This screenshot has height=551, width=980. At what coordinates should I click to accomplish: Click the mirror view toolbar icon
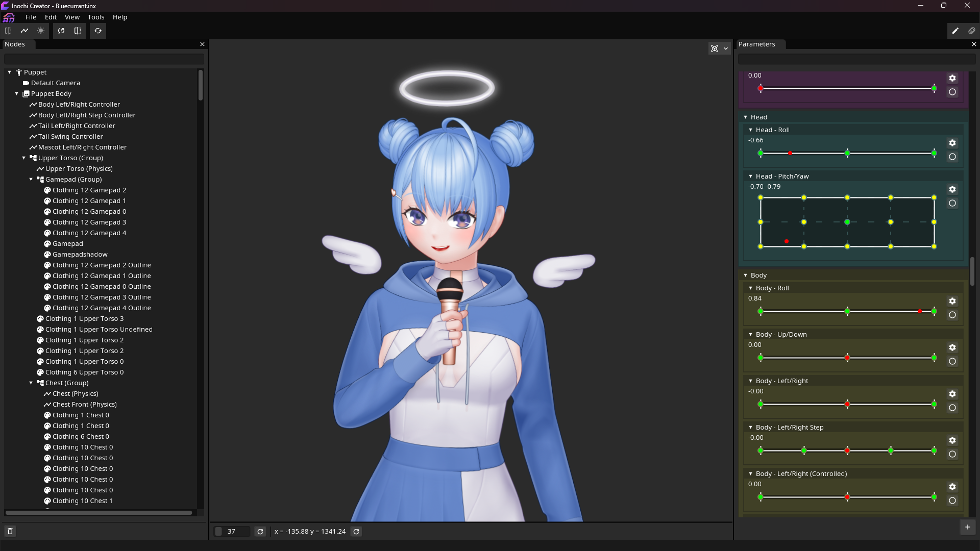click(x=8, y=31)
